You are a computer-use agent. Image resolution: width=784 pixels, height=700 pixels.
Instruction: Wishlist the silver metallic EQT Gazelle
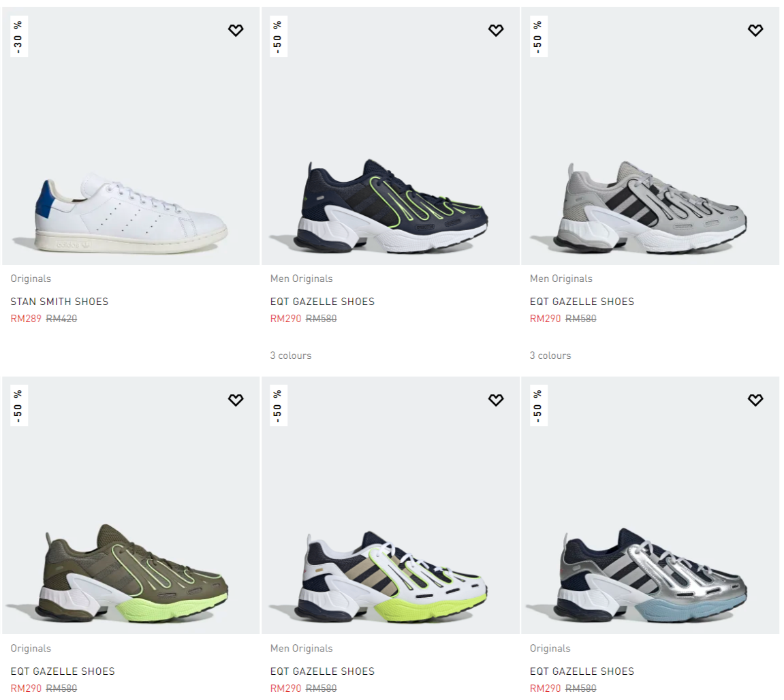755,400
